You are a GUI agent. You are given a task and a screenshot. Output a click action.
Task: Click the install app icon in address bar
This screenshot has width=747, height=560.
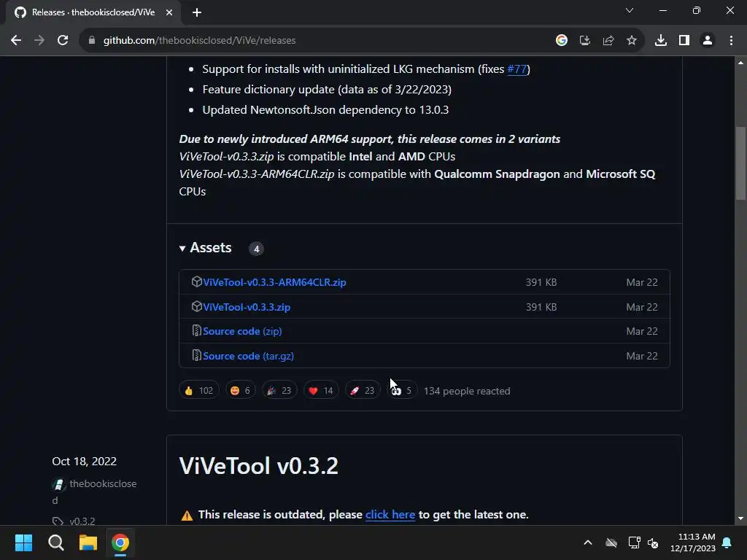pyautogui.click(x=585, y=41)
